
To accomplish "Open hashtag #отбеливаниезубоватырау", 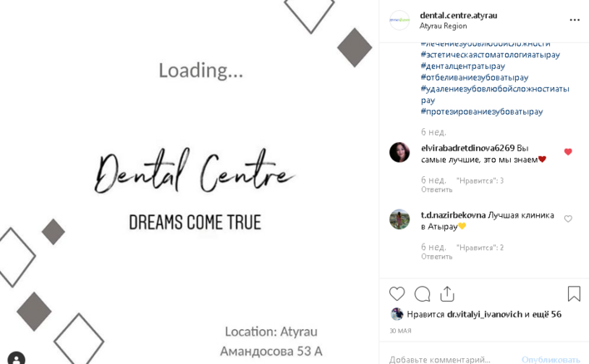I will pyautogui.click(x=474, y=77).
